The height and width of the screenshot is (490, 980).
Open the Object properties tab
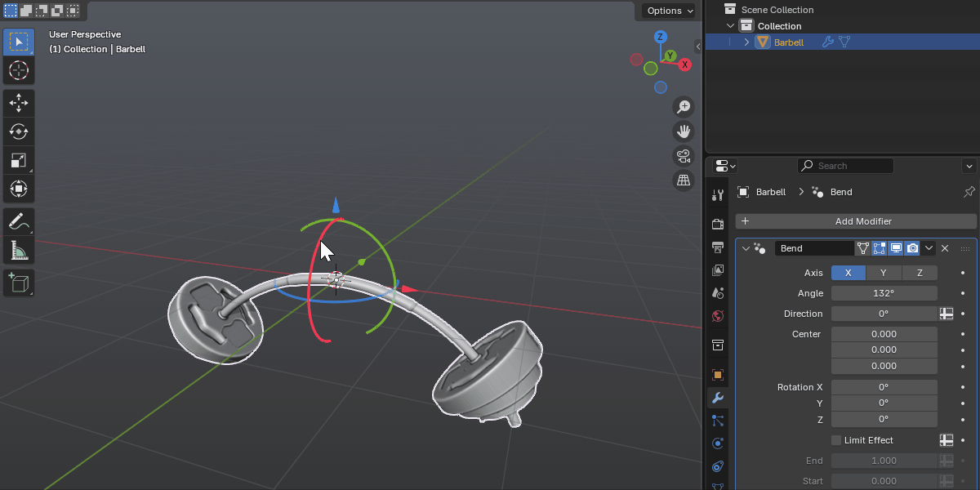pos(718,375)
